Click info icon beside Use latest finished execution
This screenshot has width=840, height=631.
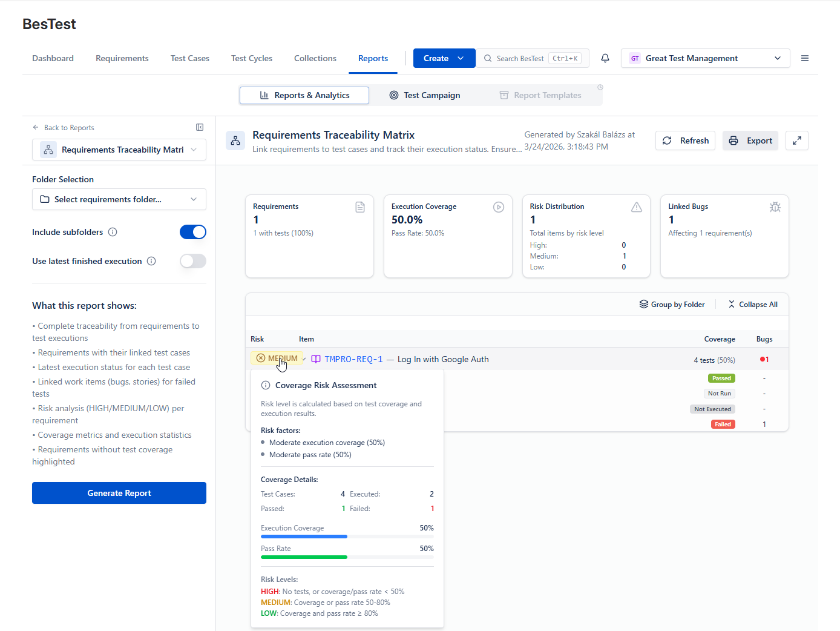click(x=151, y=261)
